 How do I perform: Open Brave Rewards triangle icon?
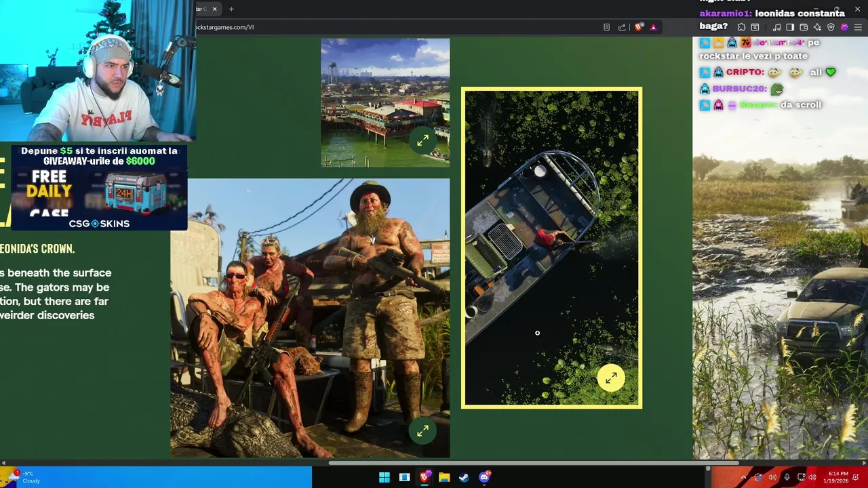653,27
